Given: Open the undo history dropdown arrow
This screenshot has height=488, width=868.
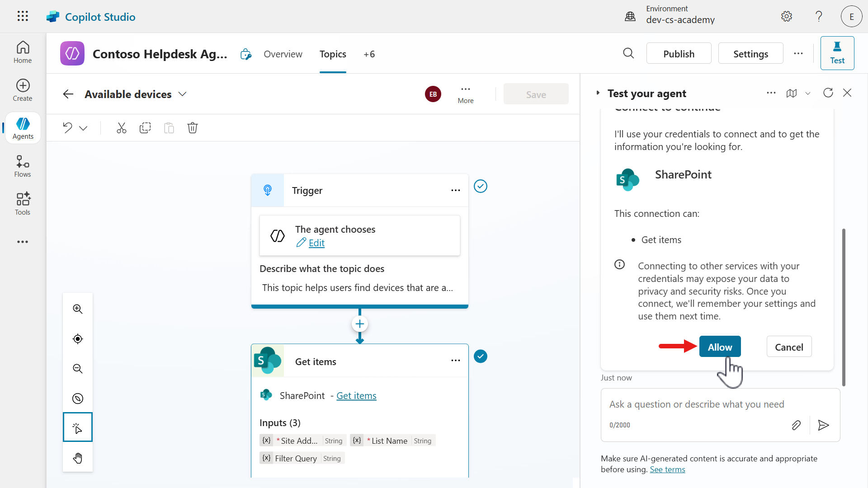Looking at the screenshot, I should click(x=83, y=128).
